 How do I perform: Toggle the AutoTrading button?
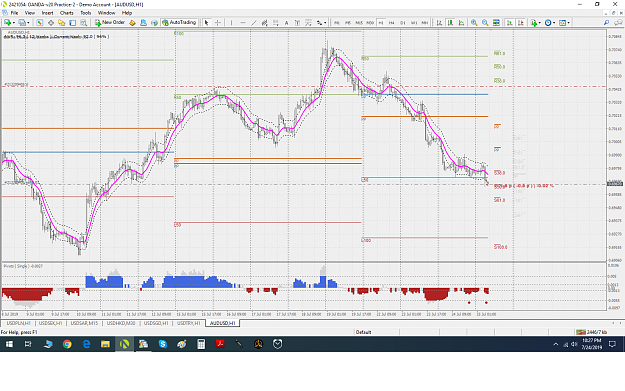[179, 23]
